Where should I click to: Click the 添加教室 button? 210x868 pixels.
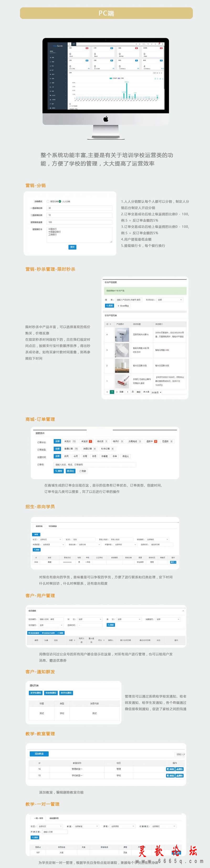pyautogui.click(x=39, y=754)
